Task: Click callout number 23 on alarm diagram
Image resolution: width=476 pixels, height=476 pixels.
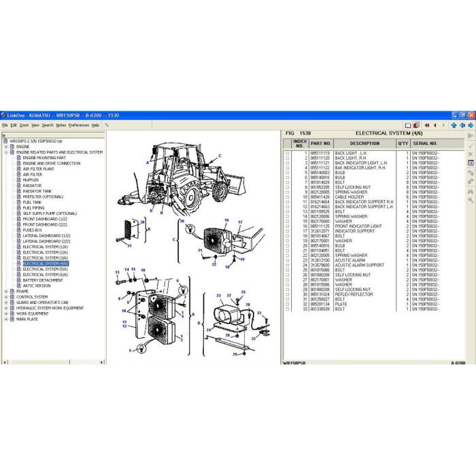Action: (x=218, y=296)
